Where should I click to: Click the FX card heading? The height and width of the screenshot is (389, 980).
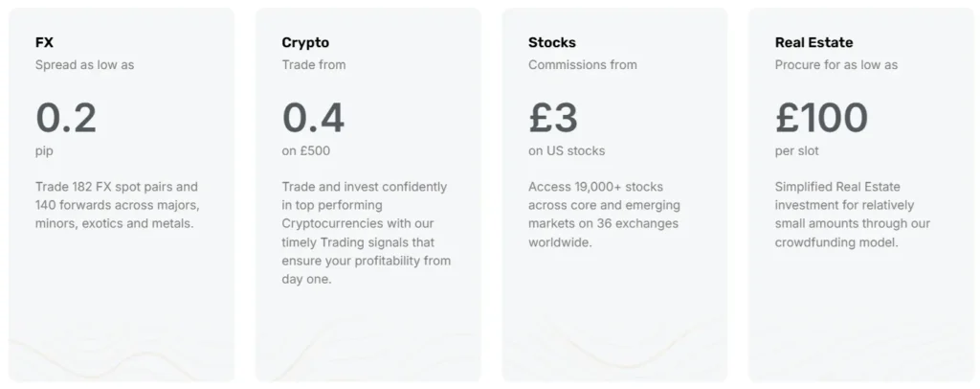(x=44, y=42)
